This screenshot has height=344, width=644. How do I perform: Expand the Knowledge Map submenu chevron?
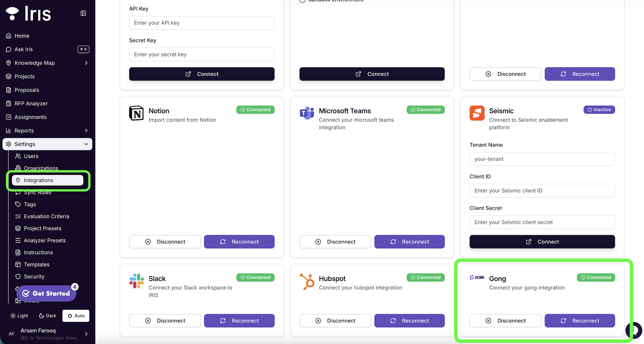point(86,63)
